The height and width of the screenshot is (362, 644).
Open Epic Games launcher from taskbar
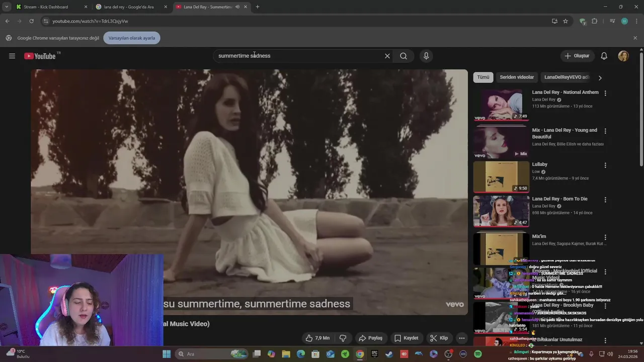(374, 354)
